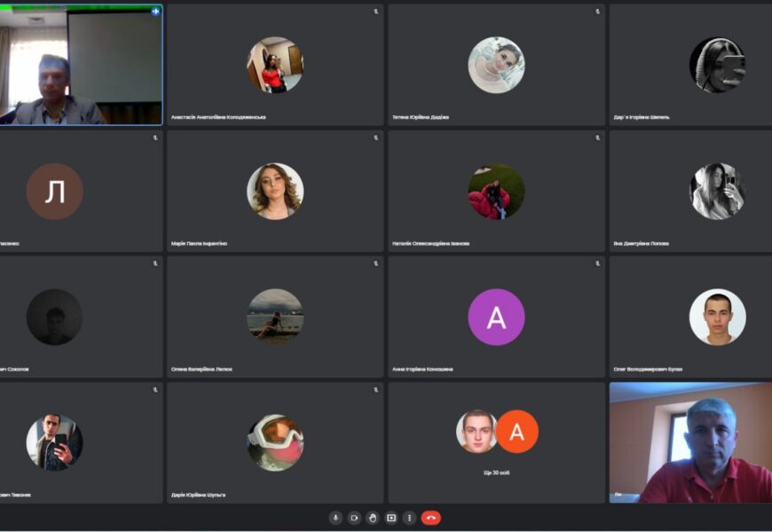Select the purple 'A' avatar of Анна Ігорівна
This screenshot has height=532, width=772.
click(496, 317)
